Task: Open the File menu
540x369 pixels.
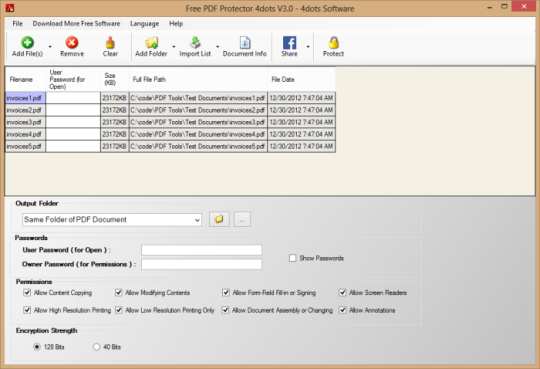Action: pos(17,23)
